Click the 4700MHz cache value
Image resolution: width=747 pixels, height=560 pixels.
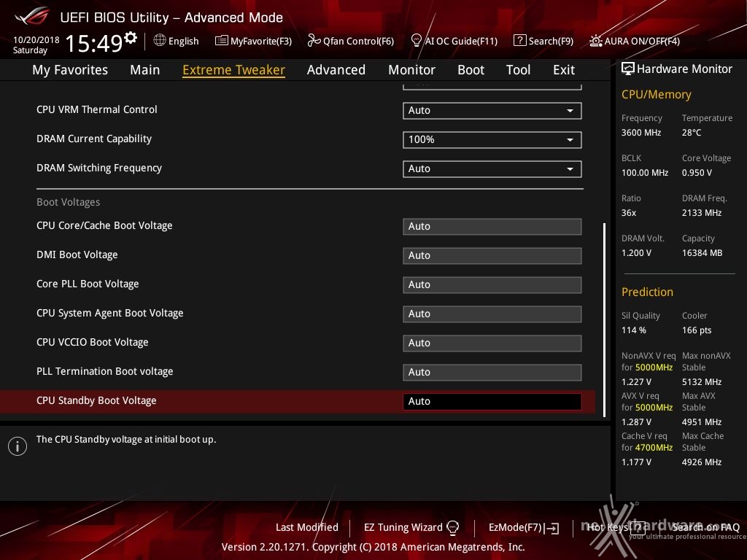tap(654, 448)
